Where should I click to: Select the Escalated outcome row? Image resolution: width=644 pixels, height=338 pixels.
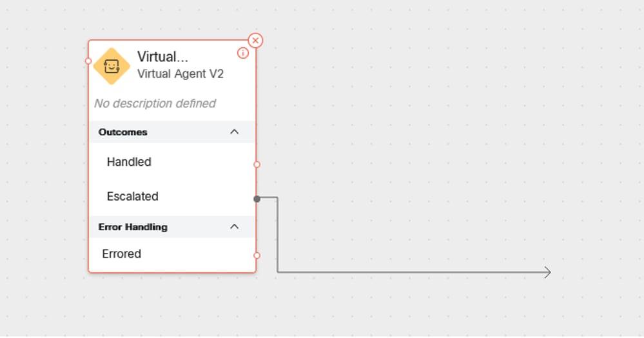point(172,197)
